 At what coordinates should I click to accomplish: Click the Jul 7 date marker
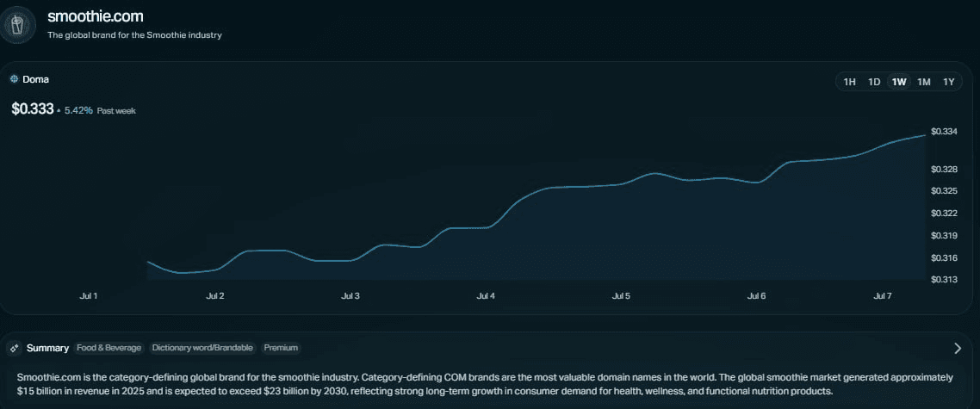(x=882, y=296)
